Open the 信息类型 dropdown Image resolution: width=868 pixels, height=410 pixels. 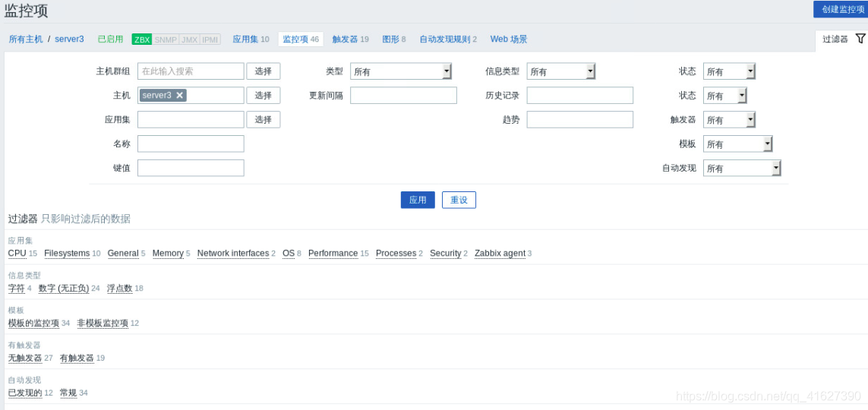[560, 71]
